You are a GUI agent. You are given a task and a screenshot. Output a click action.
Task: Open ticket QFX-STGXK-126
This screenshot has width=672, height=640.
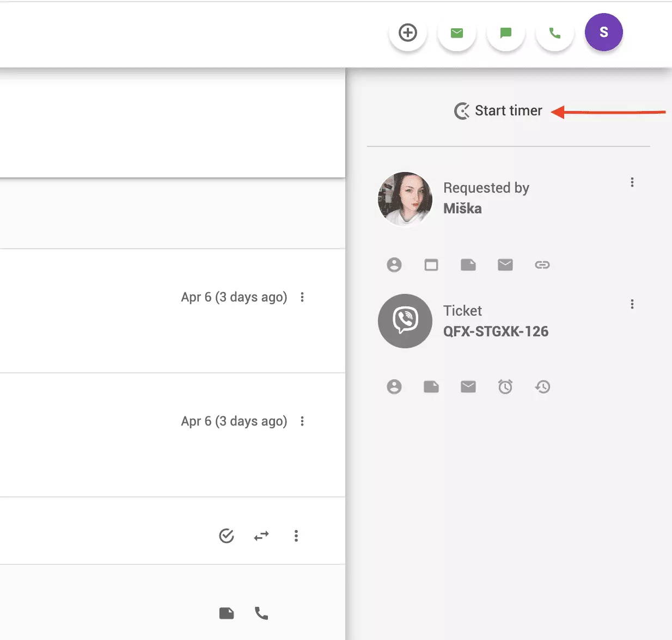tap(496, 331)
